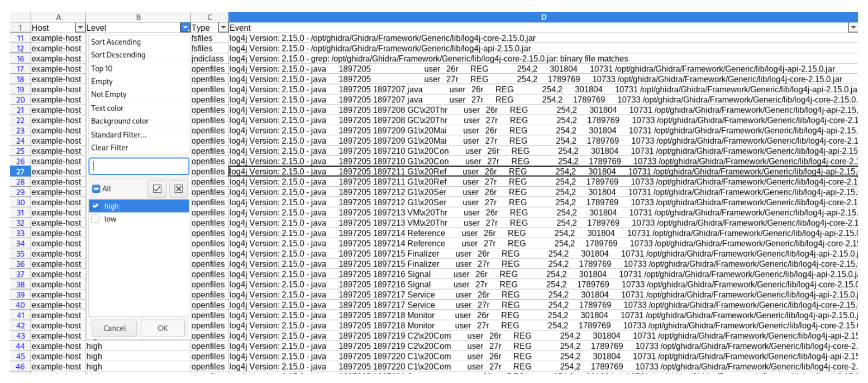Viewport: 868px width, 383px height.
Task: Check the 'low' filter value
Action: 96,219
